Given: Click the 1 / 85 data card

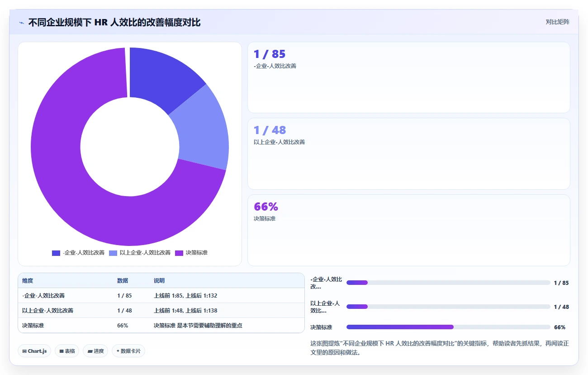Looking at the screenshot, I should pyautogui.click(x=408, y=77).
